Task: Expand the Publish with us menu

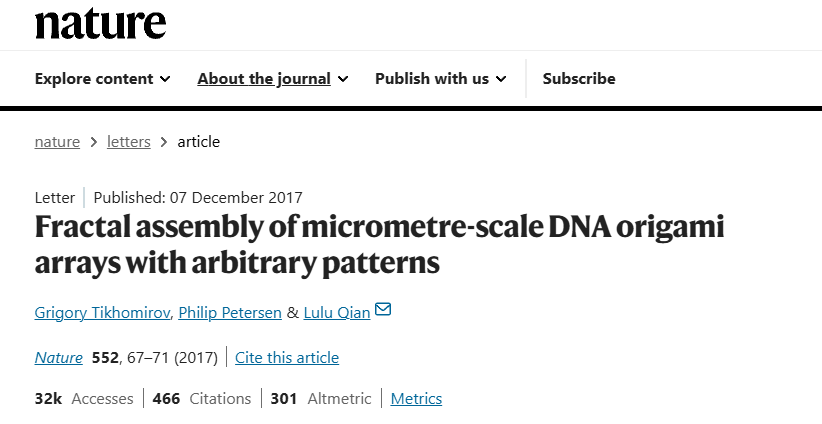Action: pyautogui.click(x=440, y=79)
